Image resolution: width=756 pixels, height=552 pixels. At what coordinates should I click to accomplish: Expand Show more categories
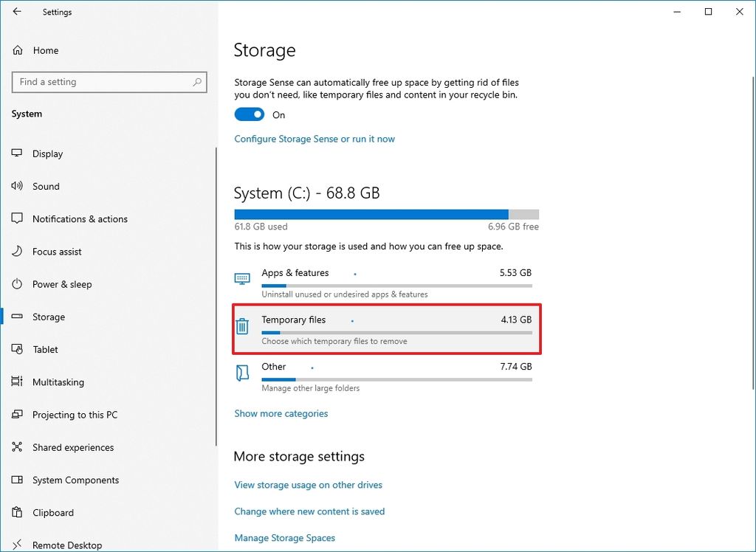click(x=281, y=413)
